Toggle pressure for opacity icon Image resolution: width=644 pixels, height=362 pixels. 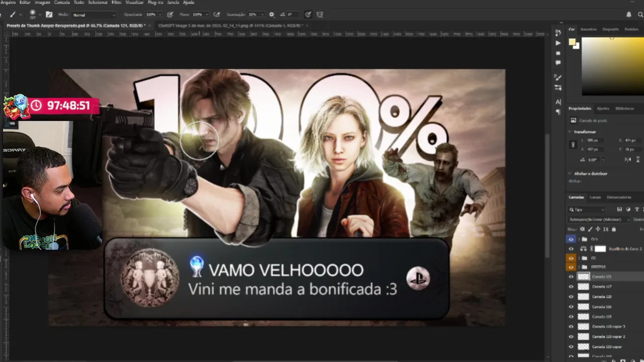coord(170,15)
